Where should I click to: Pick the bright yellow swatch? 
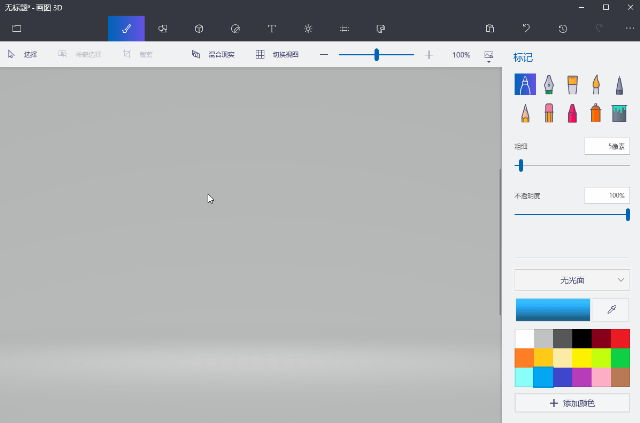[x=582, y=358]
